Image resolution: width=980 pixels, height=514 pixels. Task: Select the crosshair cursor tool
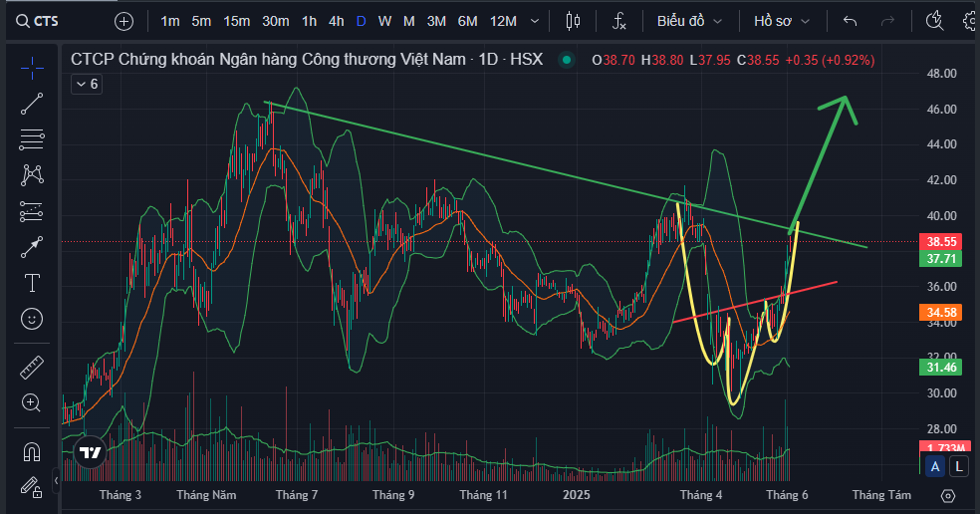pos(32,68)
